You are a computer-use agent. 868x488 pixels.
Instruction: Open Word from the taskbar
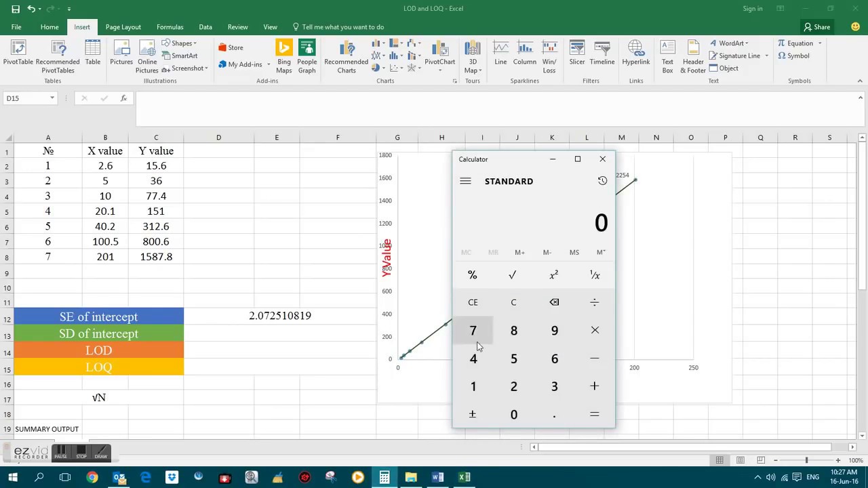(x=437, y=477)
